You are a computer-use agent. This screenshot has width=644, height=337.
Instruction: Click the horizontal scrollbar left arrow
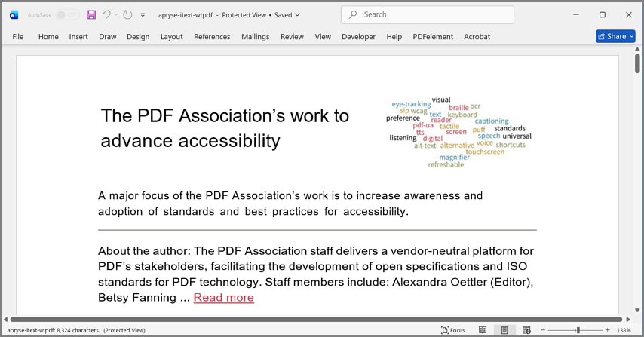5,319
